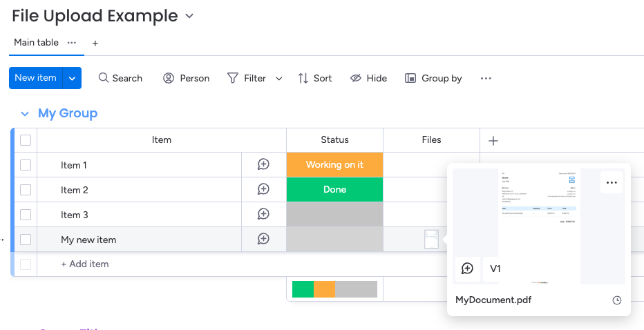Open conversation icon for Item 2

coord(263,189)
